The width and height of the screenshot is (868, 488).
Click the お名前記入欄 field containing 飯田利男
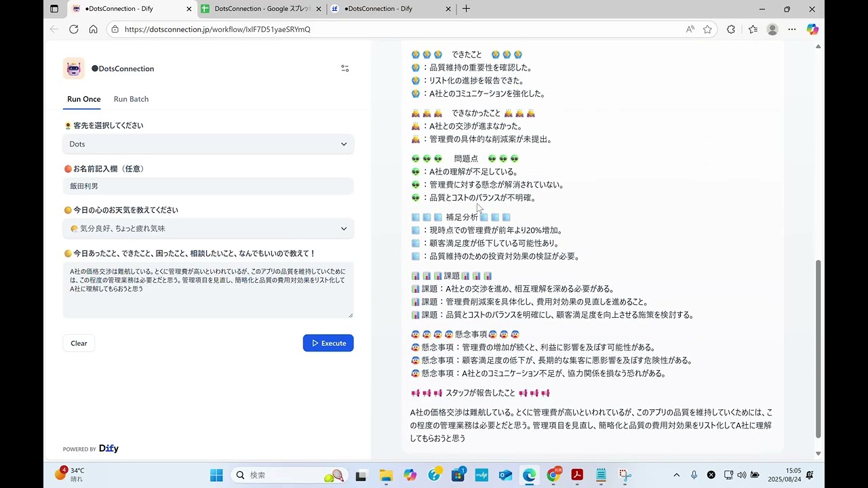click(x=208, y=186)
